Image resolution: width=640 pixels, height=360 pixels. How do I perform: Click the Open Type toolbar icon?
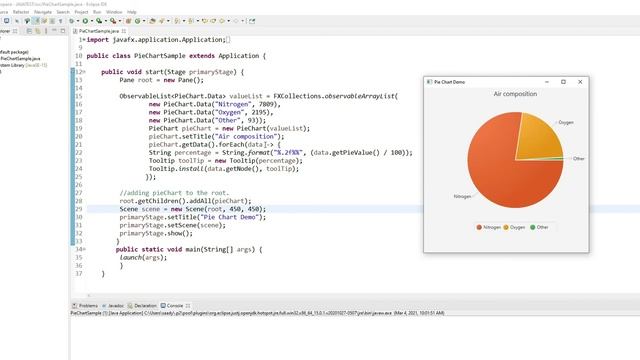tap(152, 21)
